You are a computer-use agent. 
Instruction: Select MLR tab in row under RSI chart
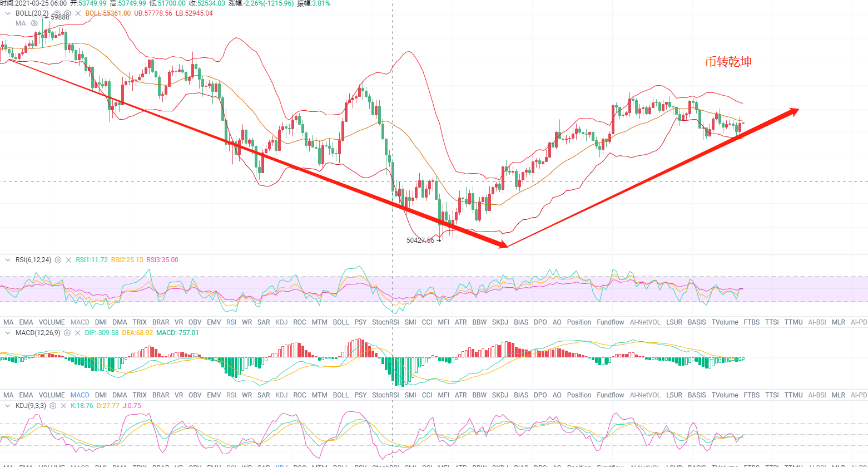pos(839,322)
